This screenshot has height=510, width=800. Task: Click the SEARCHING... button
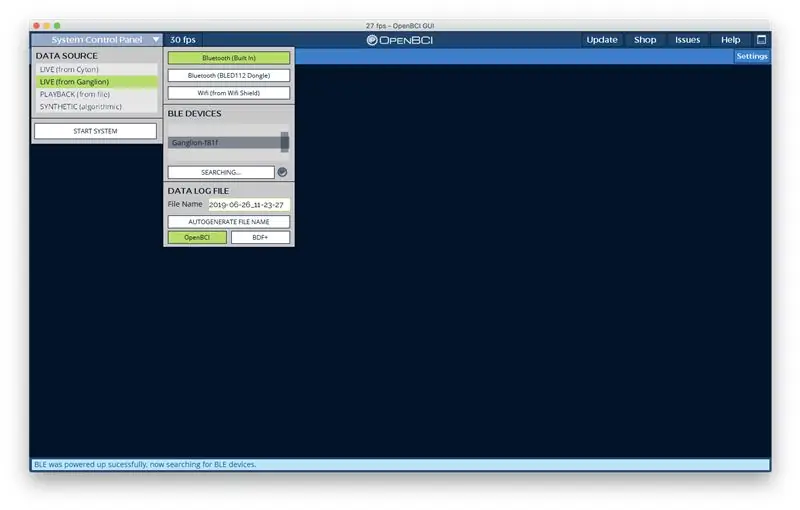[221, 172]
